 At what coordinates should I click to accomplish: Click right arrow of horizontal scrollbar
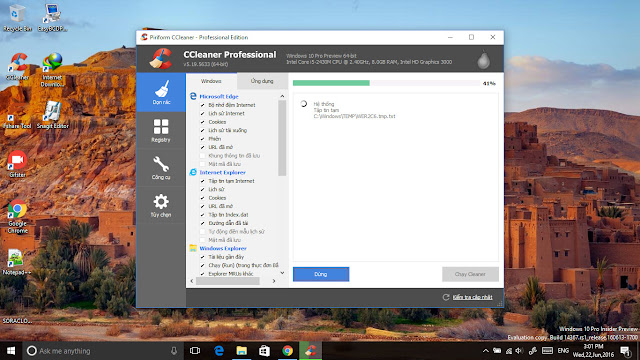274,281
